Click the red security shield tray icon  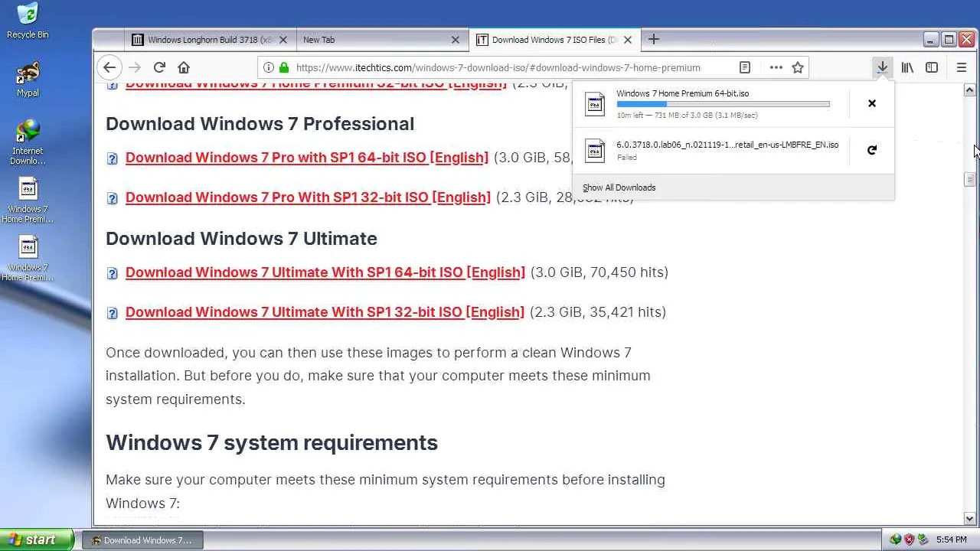(909, 540)
